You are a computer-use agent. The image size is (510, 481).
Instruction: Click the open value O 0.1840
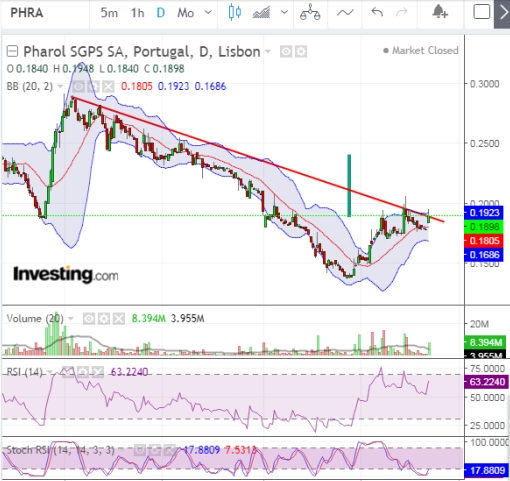click(27, 69)
